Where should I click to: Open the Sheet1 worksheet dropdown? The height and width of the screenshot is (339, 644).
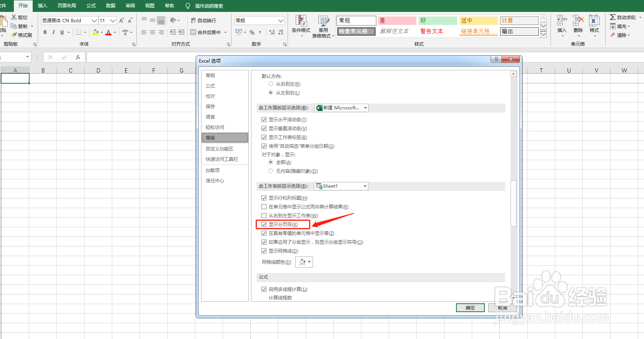[341, 186]
